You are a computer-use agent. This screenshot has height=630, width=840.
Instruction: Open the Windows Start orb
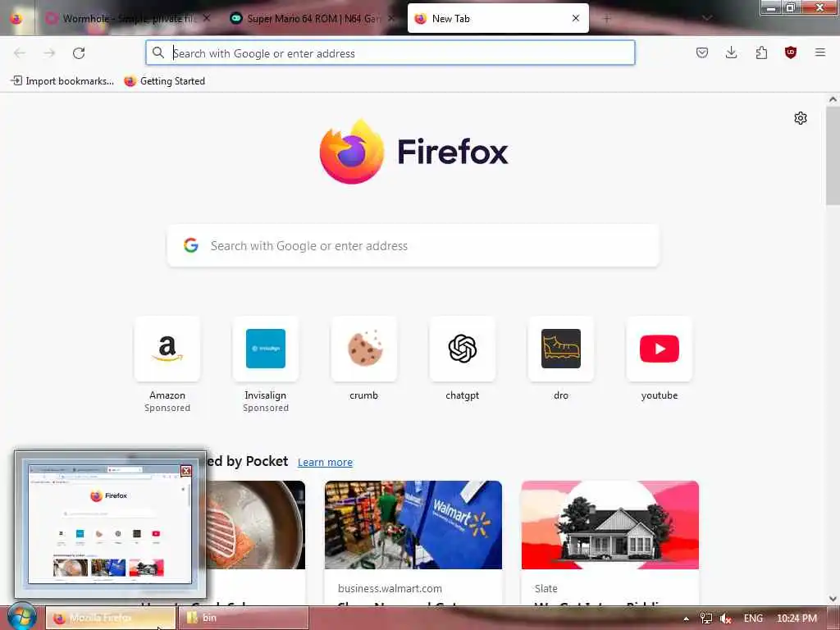[22, 616]
